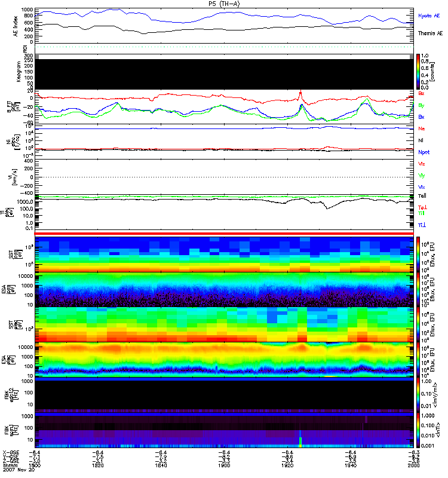Click the blue "Npot" legend label
448x478 pixels.
(x=424, y=152)
